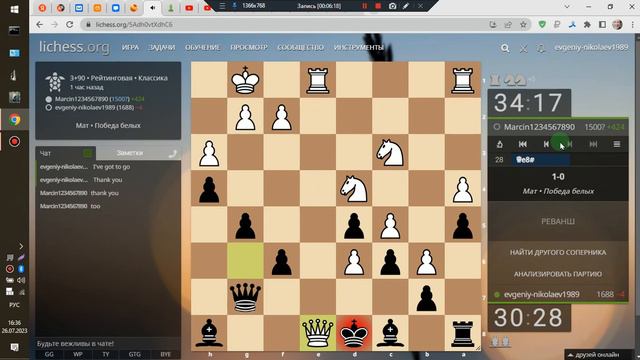640x360 pixels.
Task: Open the red recorder app in taskbar
Action: pos(15,142)
